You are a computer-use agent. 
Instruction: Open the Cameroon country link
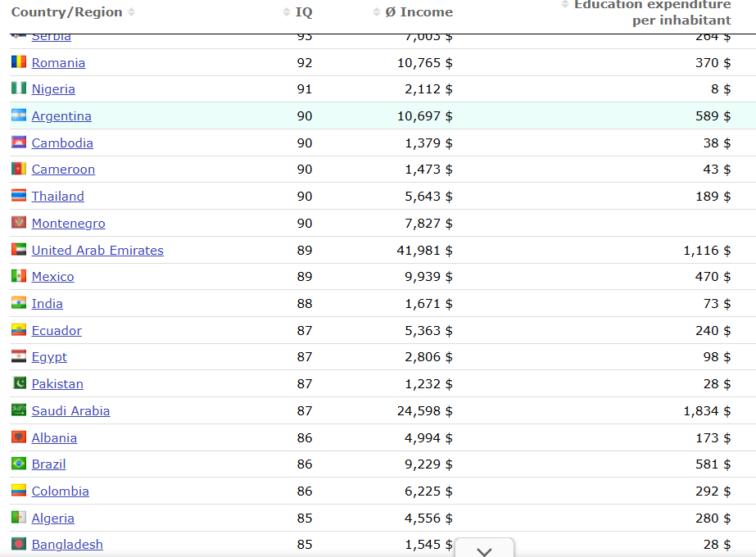click(x=63, y=170)
